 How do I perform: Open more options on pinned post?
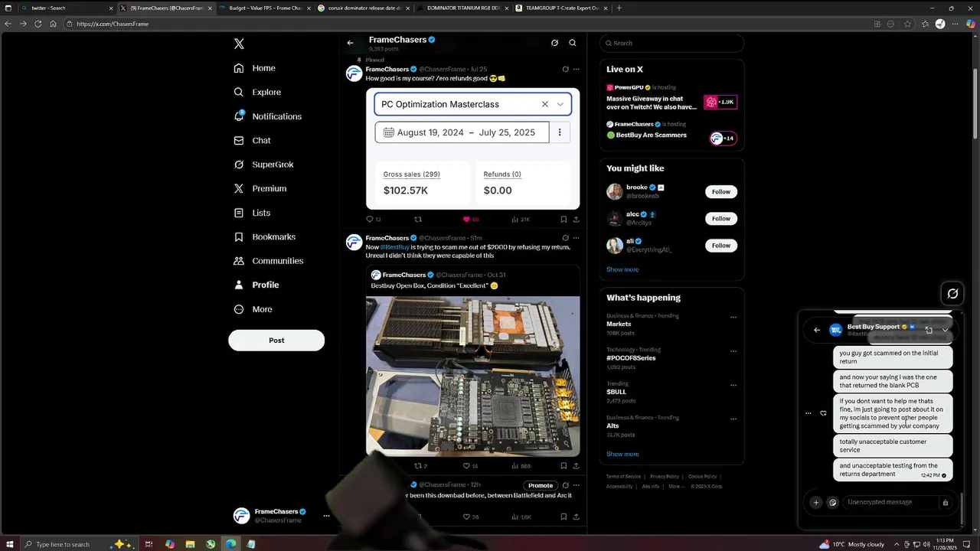pos(576,69)
